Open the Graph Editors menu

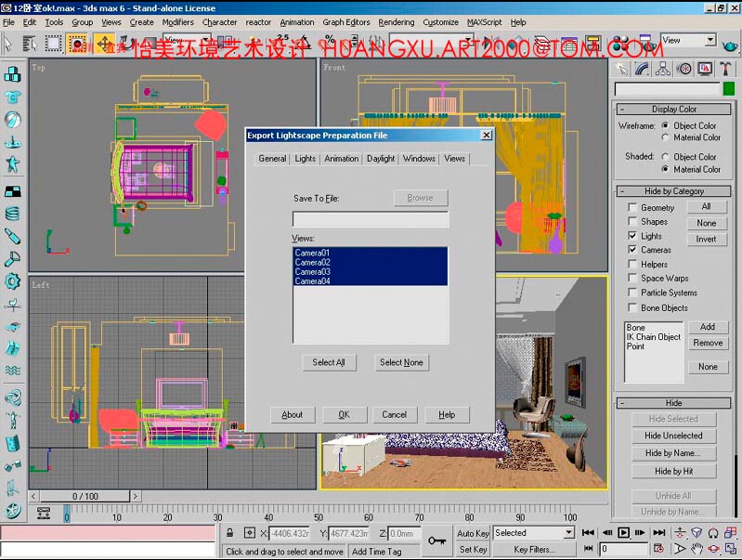tap(346, 22)
